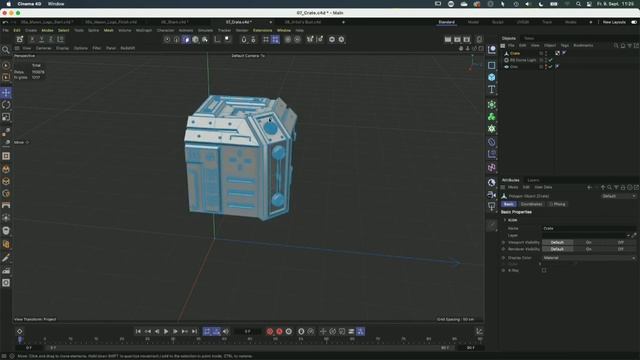Image resolution: width=640 pixels, height=360 pixels.
Task: Click the Polygon Pen tool in left toolbar
Action: point(6,258)
